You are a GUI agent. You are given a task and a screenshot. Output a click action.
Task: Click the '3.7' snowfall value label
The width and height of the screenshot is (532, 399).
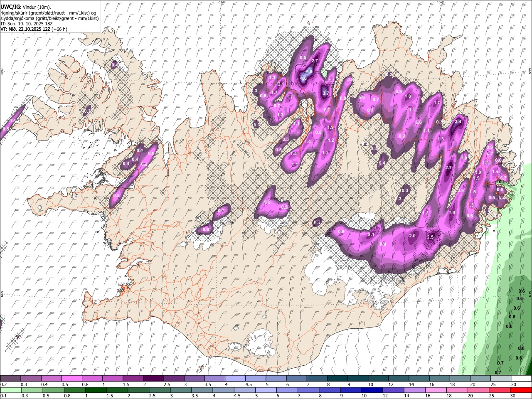click(x=325, y=93)
